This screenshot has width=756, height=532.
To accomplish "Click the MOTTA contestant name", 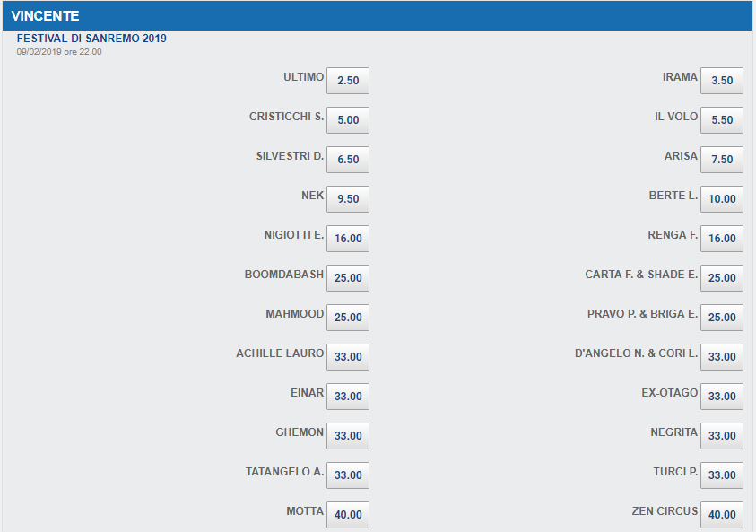I will click(305, 511).
